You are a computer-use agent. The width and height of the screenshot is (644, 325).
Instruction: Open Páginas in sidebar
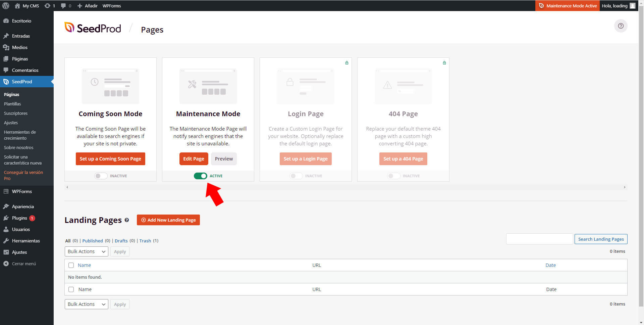click(27, 59)
